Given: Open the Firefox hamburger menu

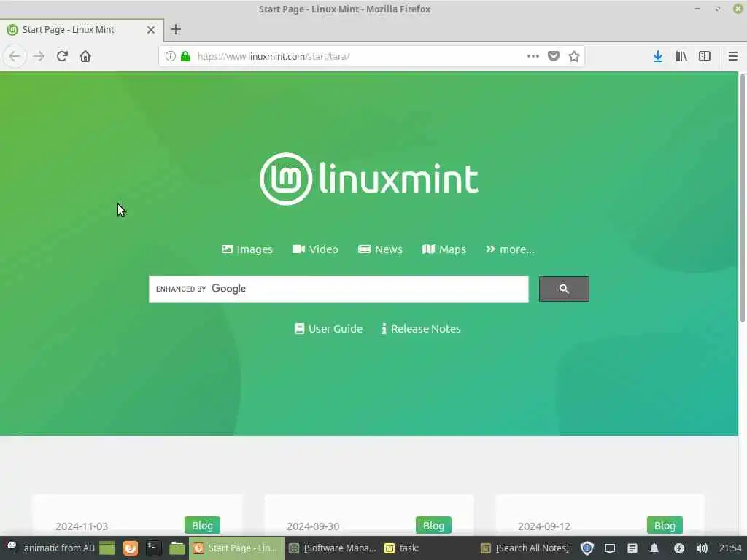Looking at the screenshot, I should tap(732, 56).
